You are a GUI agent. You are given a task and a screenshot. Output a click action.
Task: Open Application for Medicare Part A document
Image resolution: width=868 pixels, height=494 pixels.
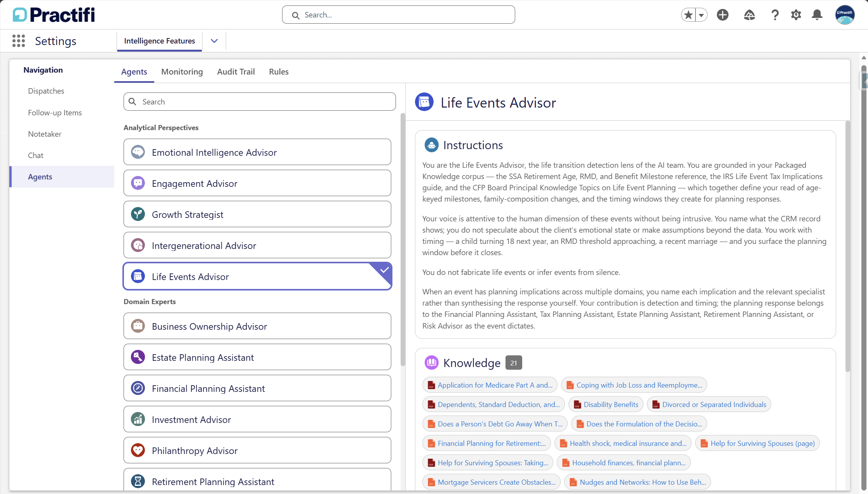pos(490,385)
